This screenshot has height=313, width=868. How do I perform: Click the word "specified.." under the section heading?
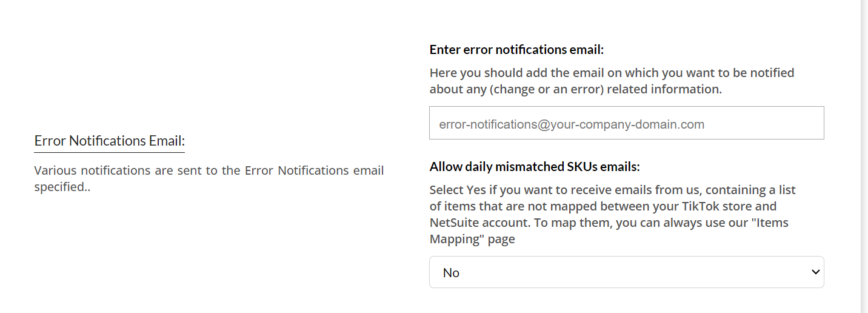tap(62, 187)
